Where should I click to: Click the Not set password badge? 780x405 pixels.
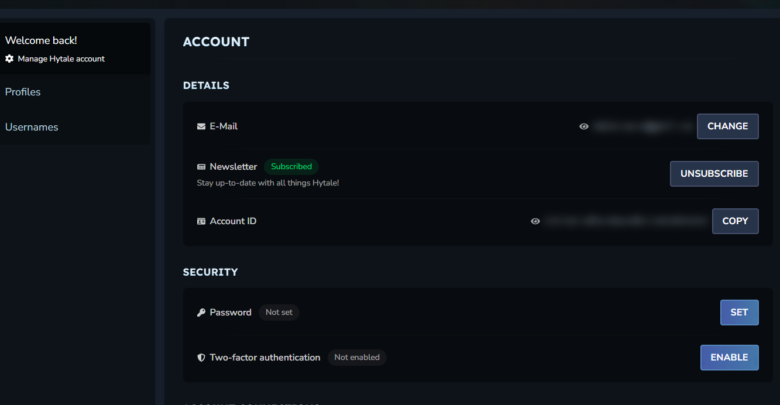pyautogui.click(x=279, y=313)
